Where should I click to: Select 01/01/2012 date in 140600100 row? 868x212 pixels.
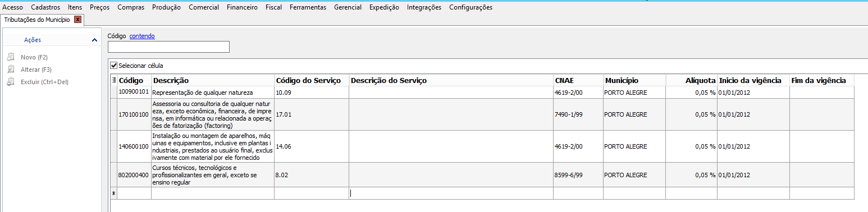(x=753, y=146)
